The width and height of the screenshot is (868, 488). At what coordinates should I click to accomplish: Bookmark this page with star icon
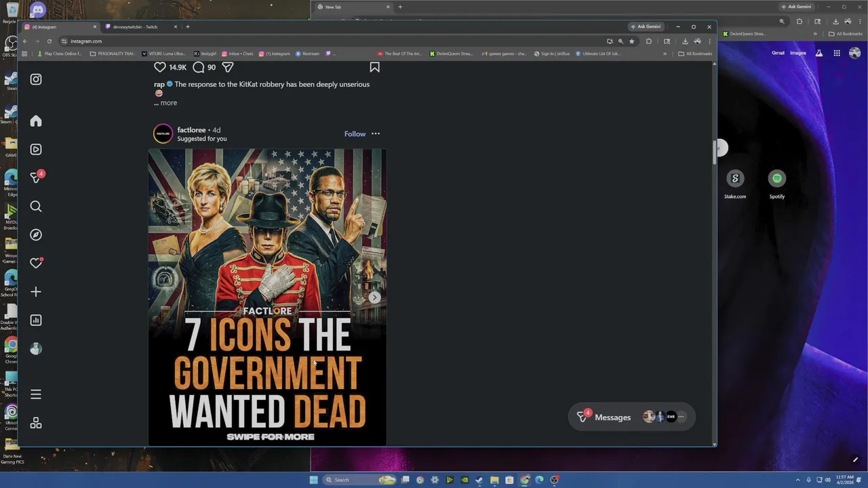pos(631,41)
